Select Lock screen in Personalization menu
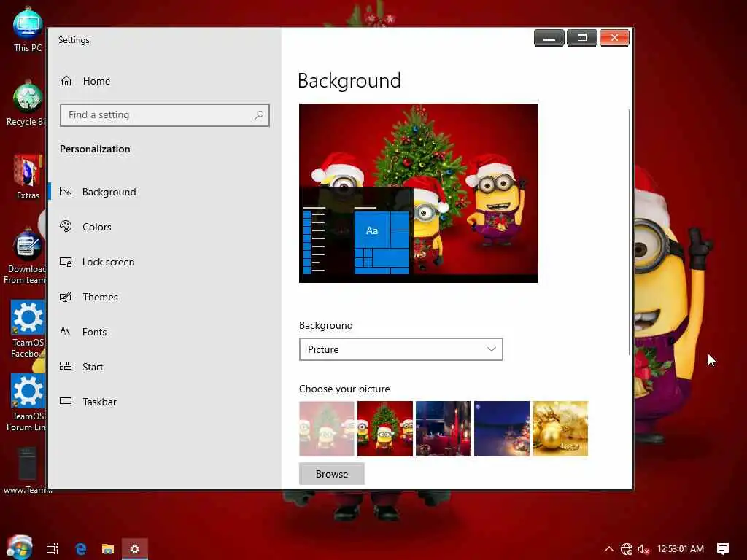 108,262
